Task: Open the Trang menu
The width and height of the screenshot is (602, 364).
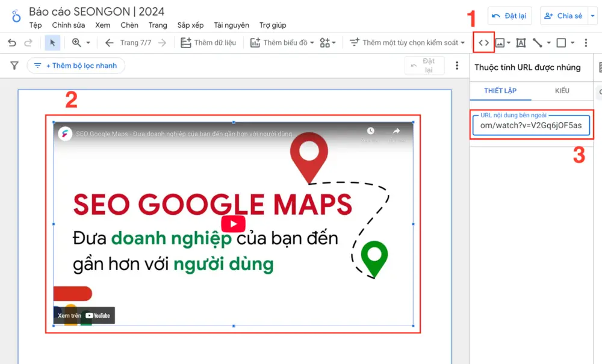Action: (158, 25)
